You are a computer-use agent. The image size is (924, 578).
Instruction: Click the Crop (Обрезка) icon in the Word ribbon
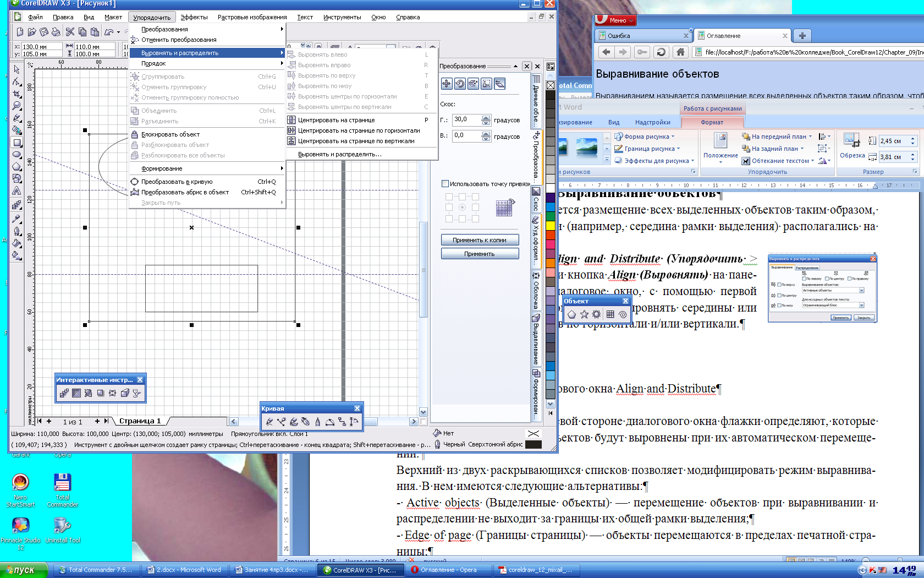point(852,146)
